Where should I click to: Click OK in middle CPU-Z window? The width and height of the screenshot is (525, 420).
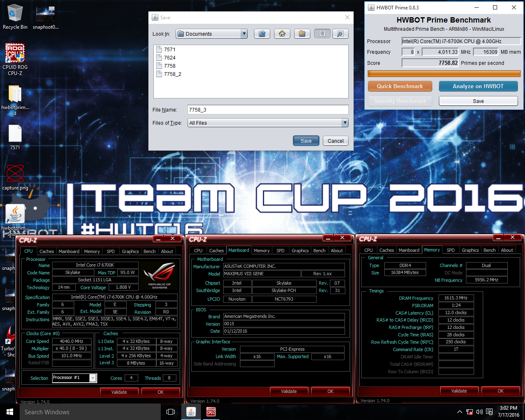pos(331,391)
